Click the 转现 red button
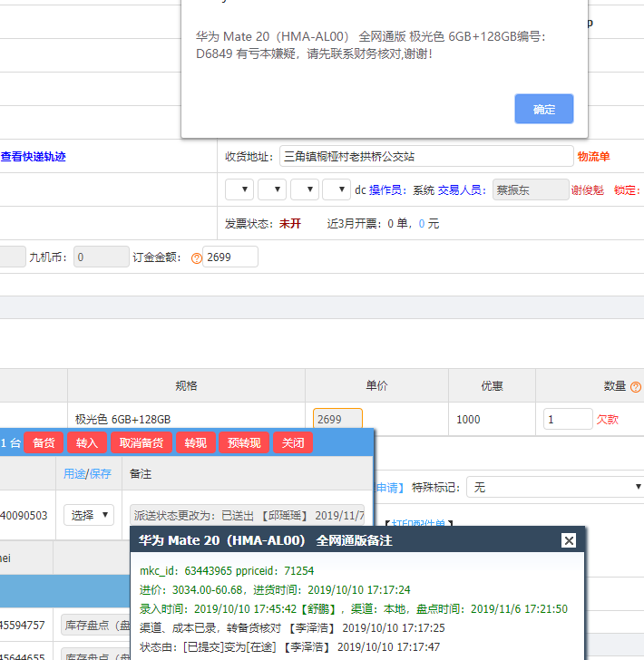The width and height of the screenshot is (644, 660). pos(195,442)
